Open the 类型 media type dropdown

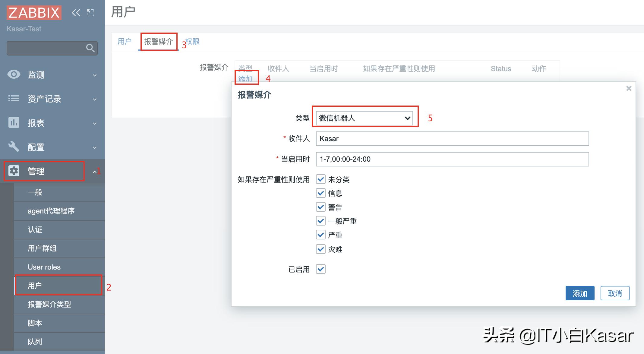(x=365, y=118)
